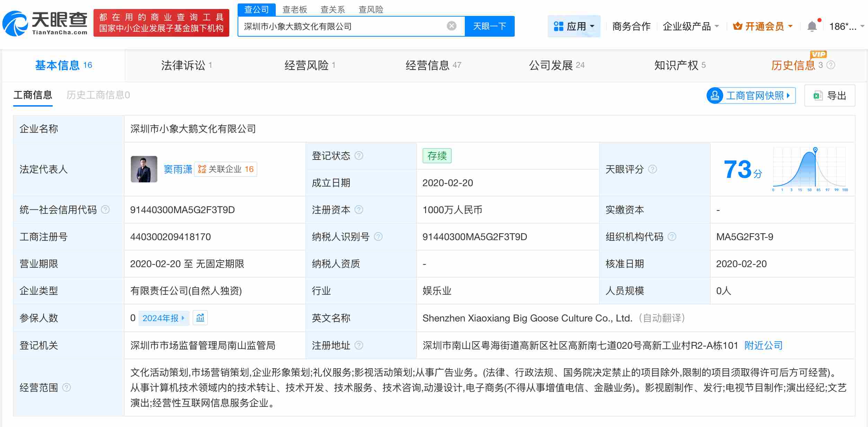Click the Tianyancha logo

pos(45,23)
